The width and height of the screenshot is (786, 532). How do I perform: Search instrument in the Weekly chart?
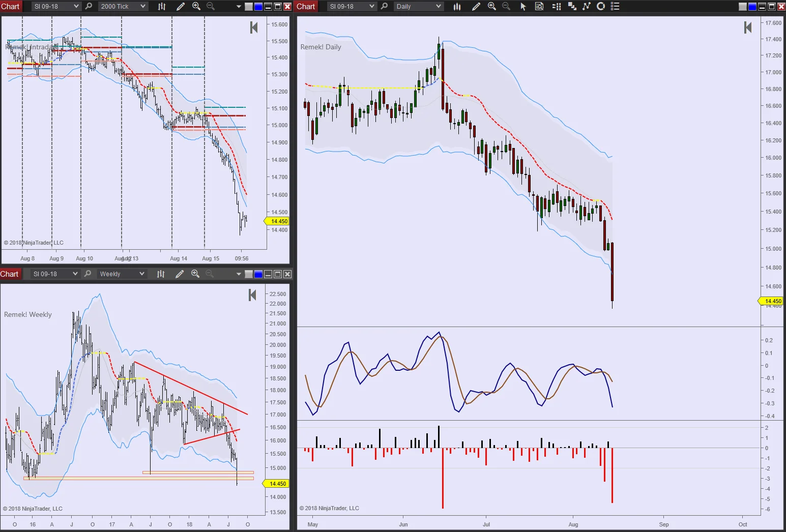pyautogui.click(x=88, y=274)
